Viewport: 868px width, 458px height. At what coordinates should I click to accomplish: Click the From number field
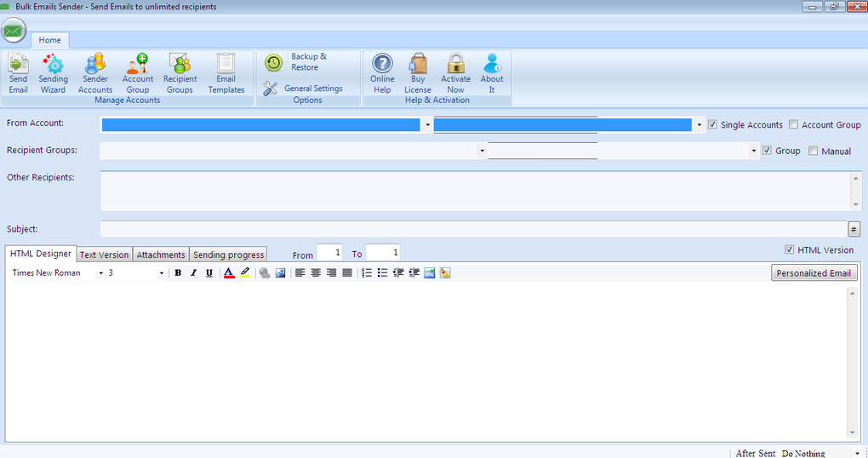tap(329, 253)
